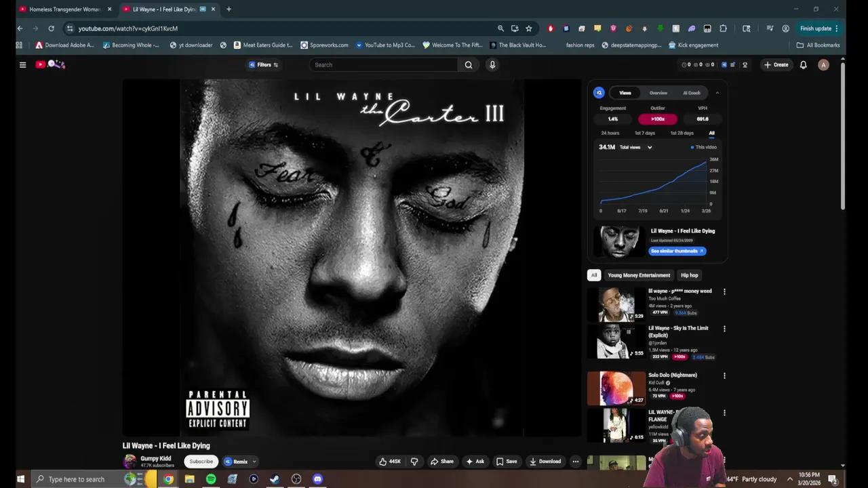Open the YouTube hamburger guide menu
The height and width of the screenshot is (488, 868).
coord(22,65)
